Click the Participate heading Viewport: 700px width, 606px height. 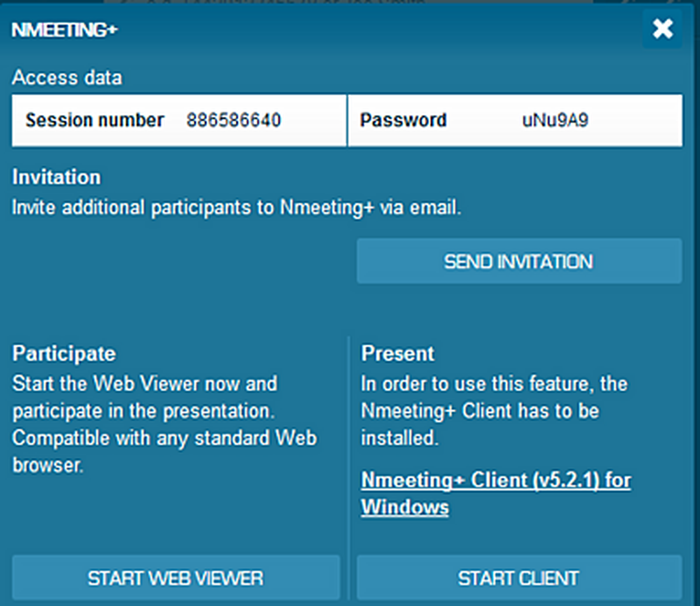64,353
